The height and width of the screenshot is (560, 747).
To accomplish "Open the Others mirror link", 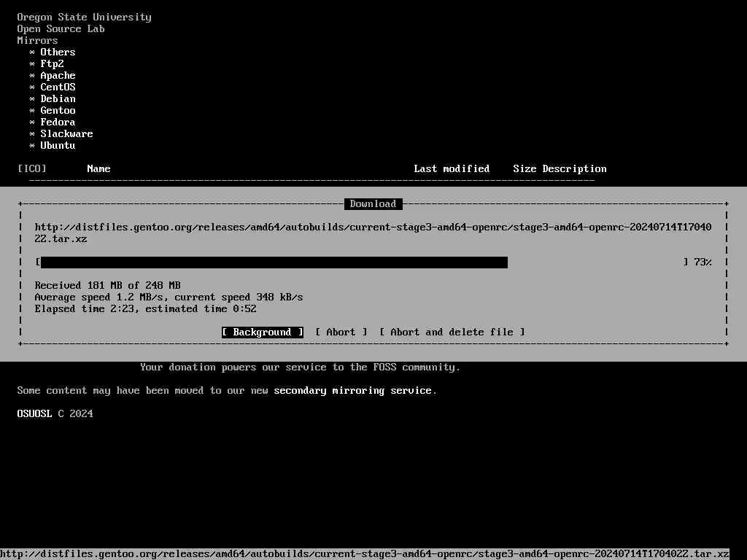I will point(58,52).
